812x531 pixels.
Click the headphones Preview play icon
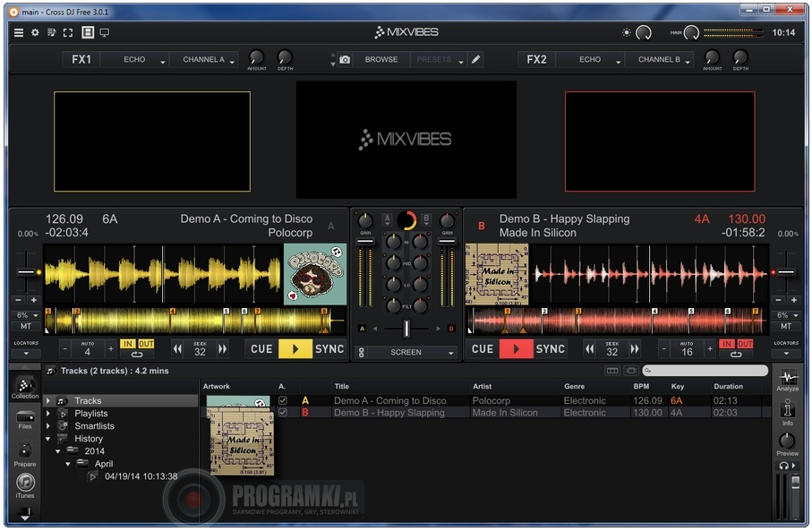pyautogui.click(x=787, y=466)
